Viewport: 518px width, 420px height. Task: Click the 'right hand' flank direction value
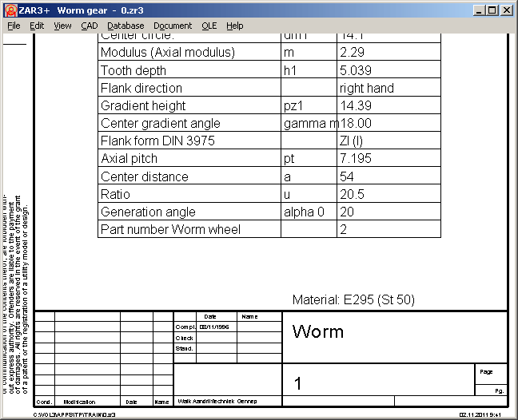coord(366,88)
